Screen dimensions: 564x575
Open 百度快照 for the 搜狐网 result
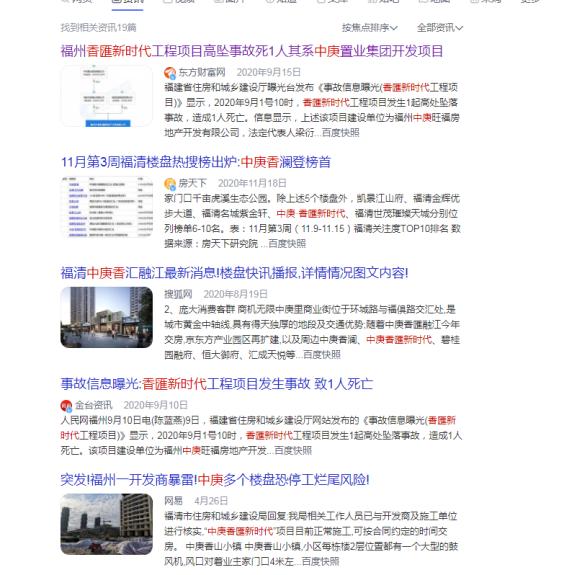tap(322, 355)
